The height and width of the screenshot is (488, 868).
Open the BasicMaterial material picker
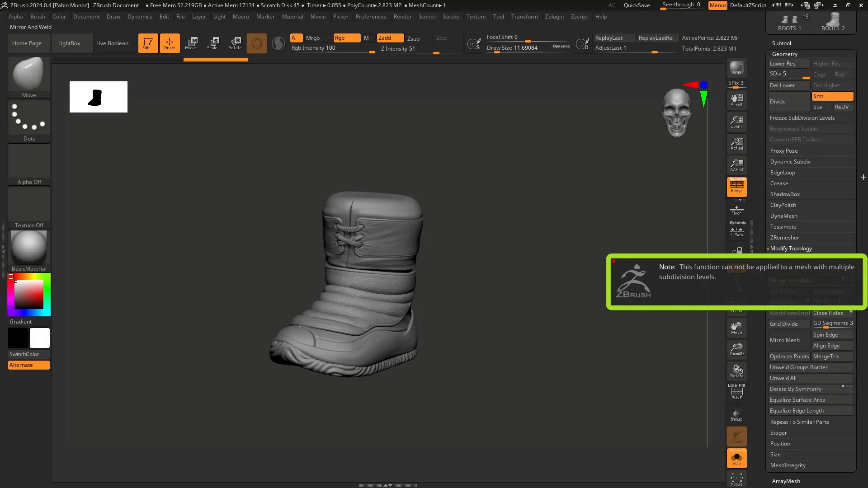(x=29, y=251)
